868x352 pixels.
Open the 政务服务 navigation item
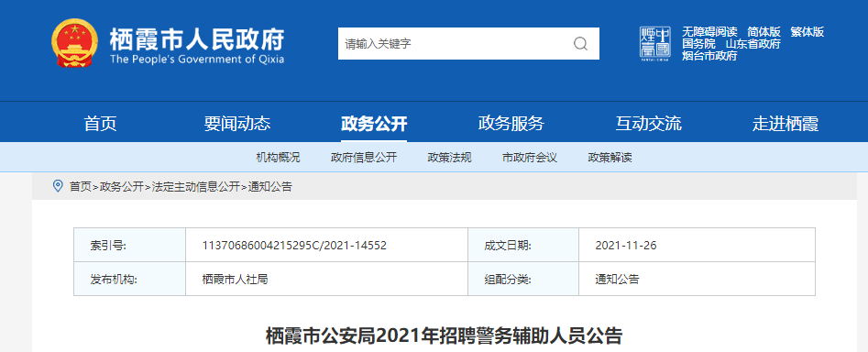511,124
